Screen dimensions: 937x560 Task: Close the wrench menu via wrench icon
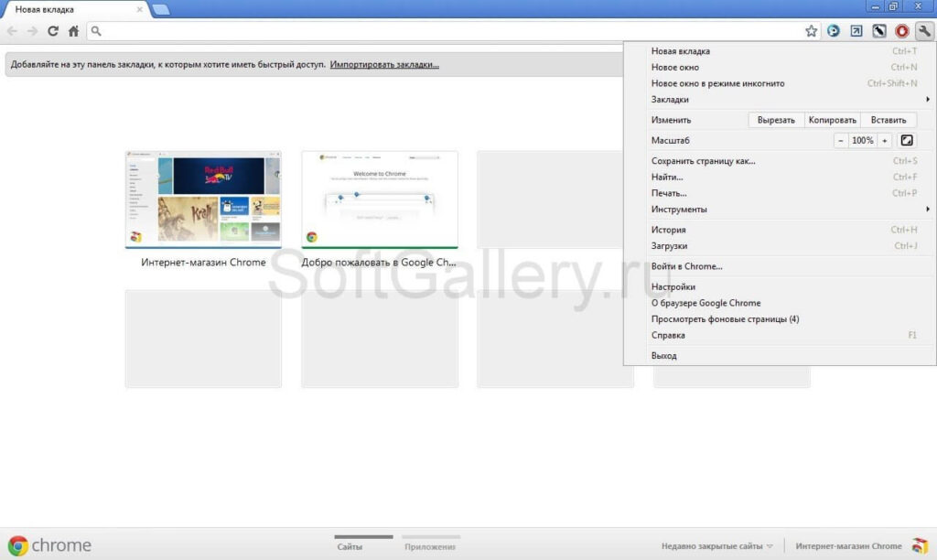[x=924, y=31]
